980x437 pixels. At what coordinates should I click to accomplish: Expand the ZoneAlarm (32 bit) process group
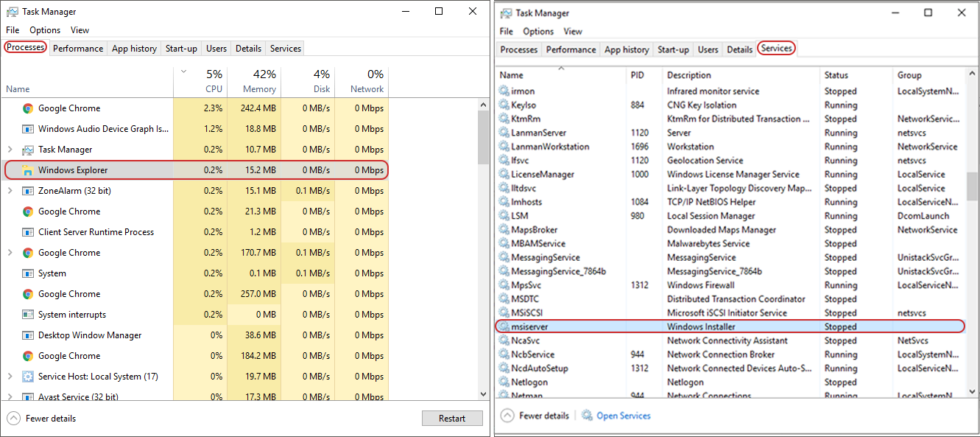(x=10, y=191)
